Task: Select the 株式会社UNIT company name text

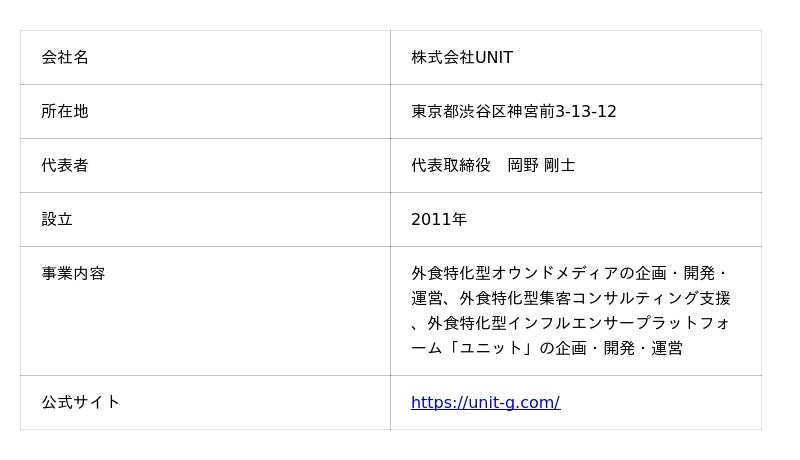Action: 462,58
